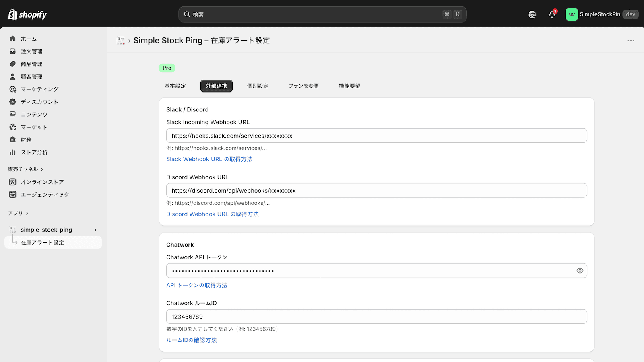This screenshot has width=644, height=362.
Task: Open simple-stock-ping app entry text
Action: coord(46,230)
